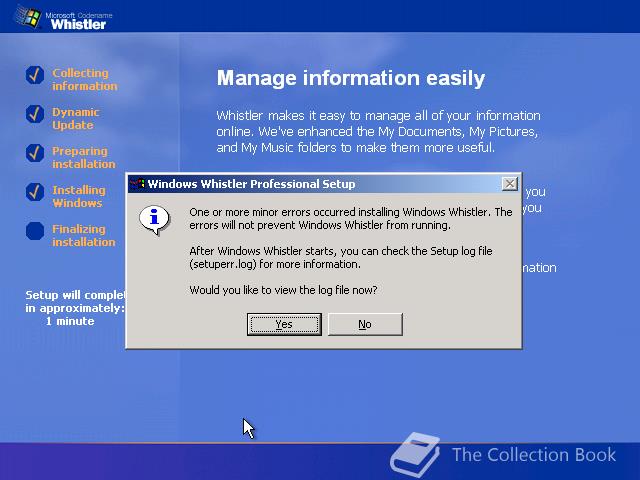The width and height of the screenshot is (640, 480).
Task: Click the 'One or more minor errors' message
Action: tap(351, 219)
